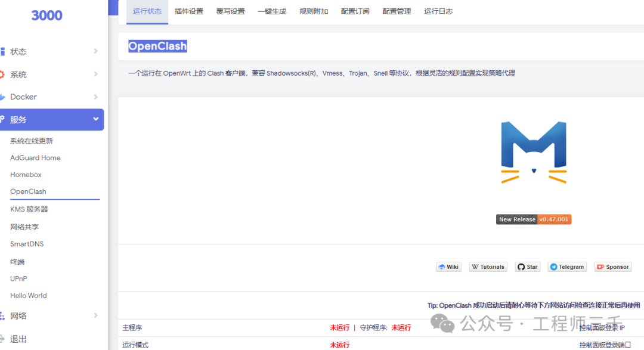This screenshot has height=350, width=644.
Task: Open the Tutorials badge link
Action: click(x=488, y=267)
